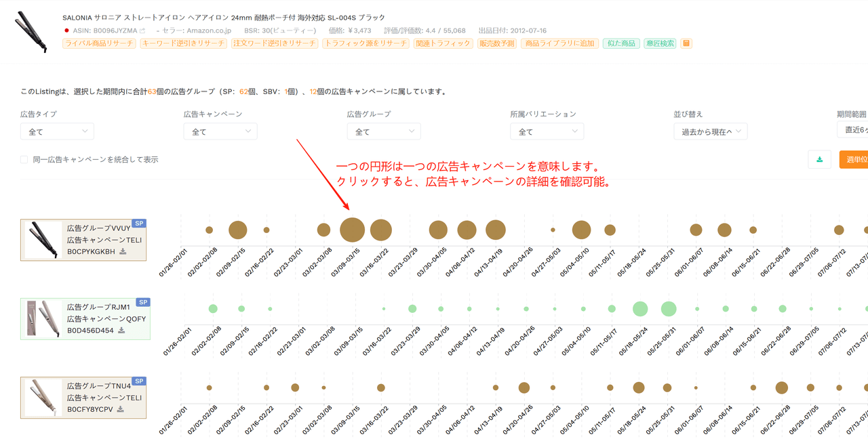
Task: Click the RJM1 row green bubble at 02/09-02/15
Action: point(241,308)
